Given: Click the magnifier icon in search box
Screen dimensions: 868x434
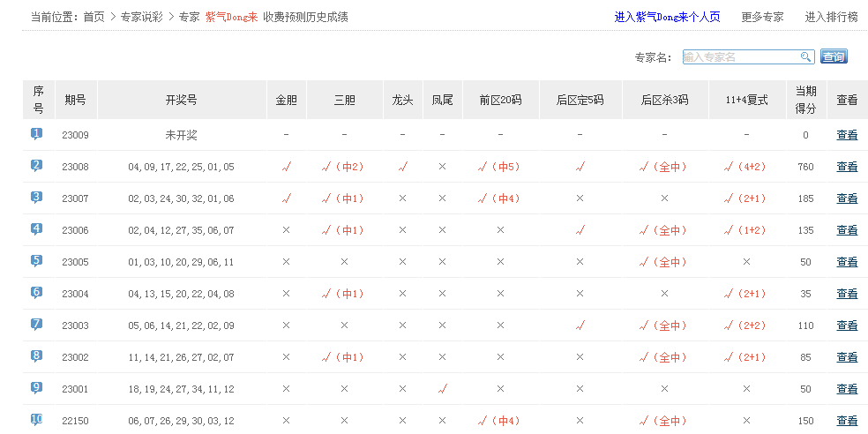Looking at the screenshot, I should coord(805,57).
